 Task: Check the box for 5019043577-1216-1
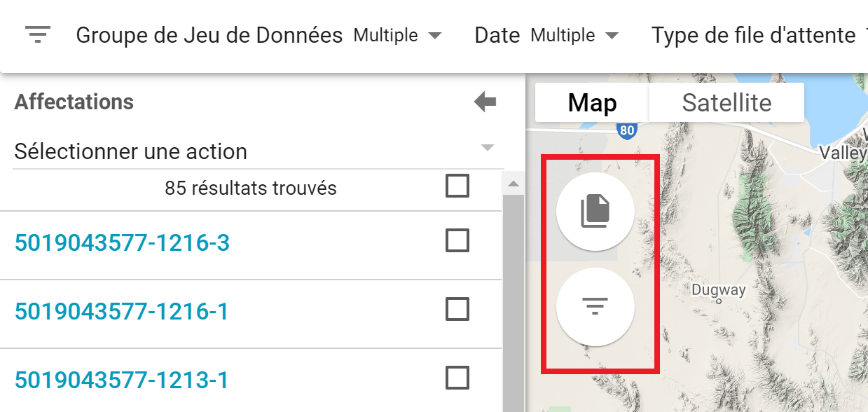click(457, 309)
